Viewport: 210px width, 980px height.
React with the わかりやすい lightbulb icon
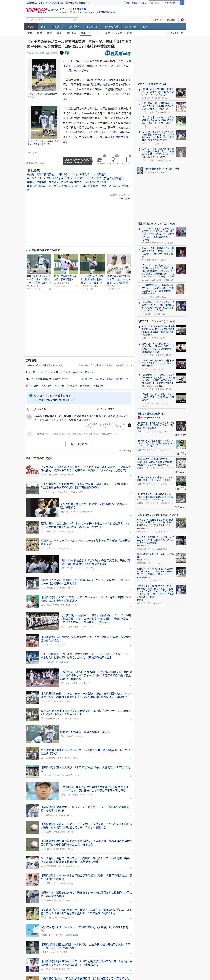[113, 160]
